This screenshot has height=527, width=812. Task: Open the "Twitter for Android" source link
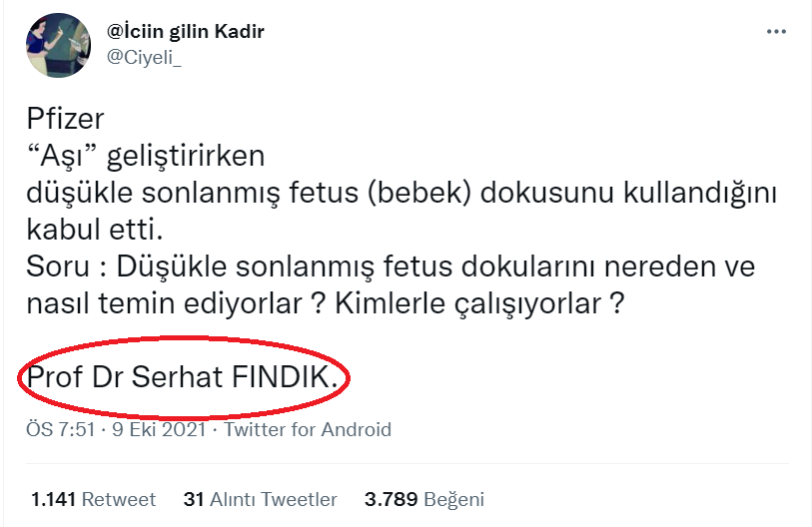pyautogui.click(x=308, y=430)
